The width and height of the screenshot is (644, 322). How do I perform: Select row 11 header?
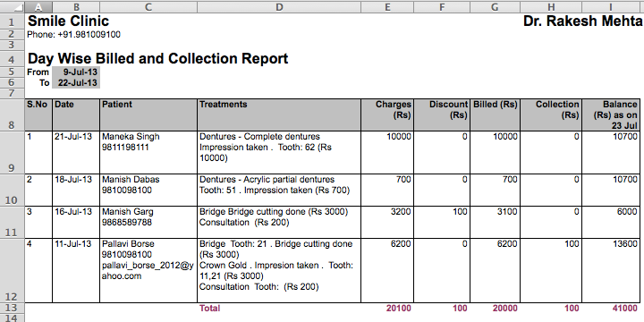(13, 222)
